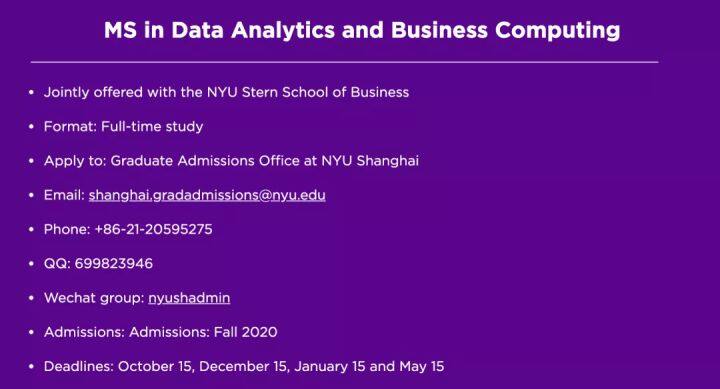
Task: Click the words May 15 in the deadlines
Action: coord(422,366)
